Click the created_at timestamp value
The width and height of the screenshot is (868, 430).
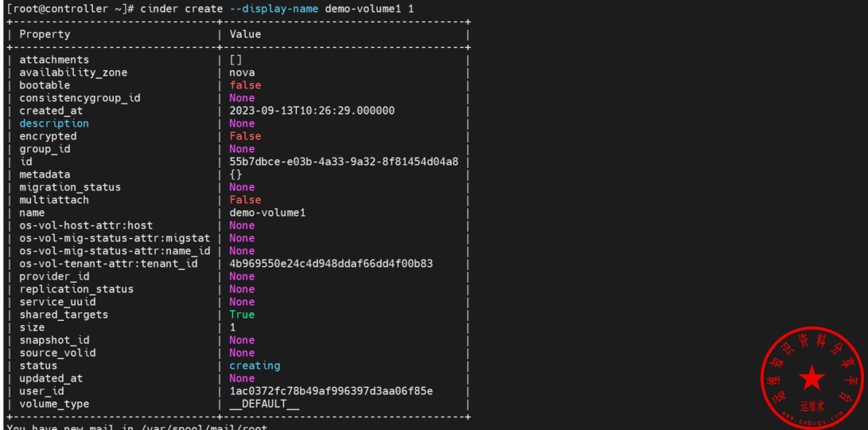[312, 111]
